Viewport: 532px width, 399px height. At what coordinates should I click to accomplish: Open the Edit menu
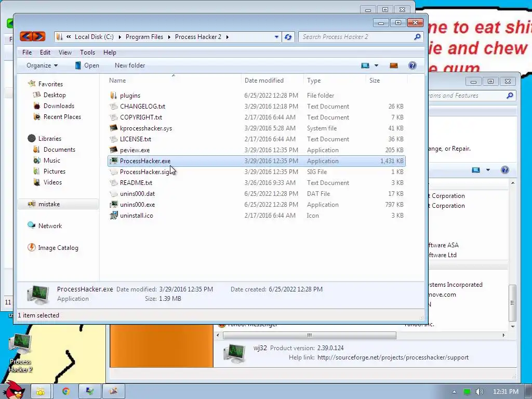click(45, 52)
